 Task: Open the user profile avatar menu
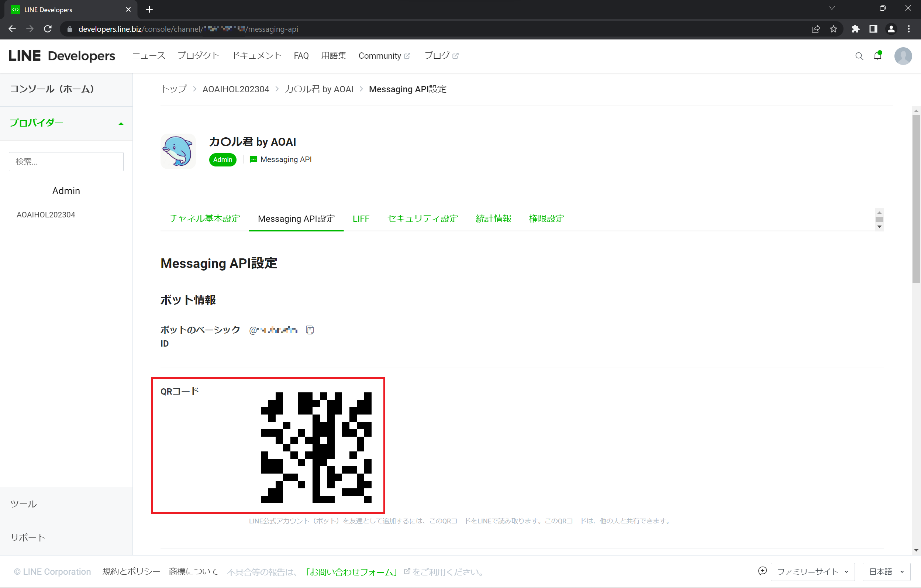[903, 56]
